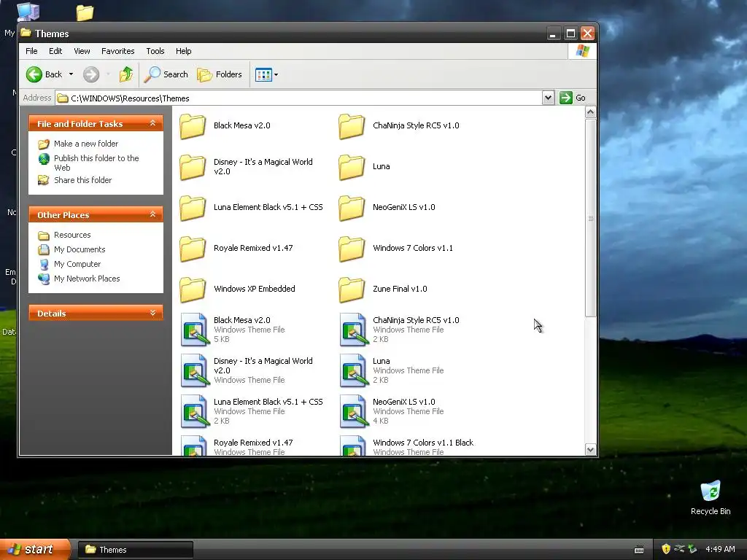Click the Forward arrow icon
This screenshot has height=560, width=747.
tap(91, 74)
